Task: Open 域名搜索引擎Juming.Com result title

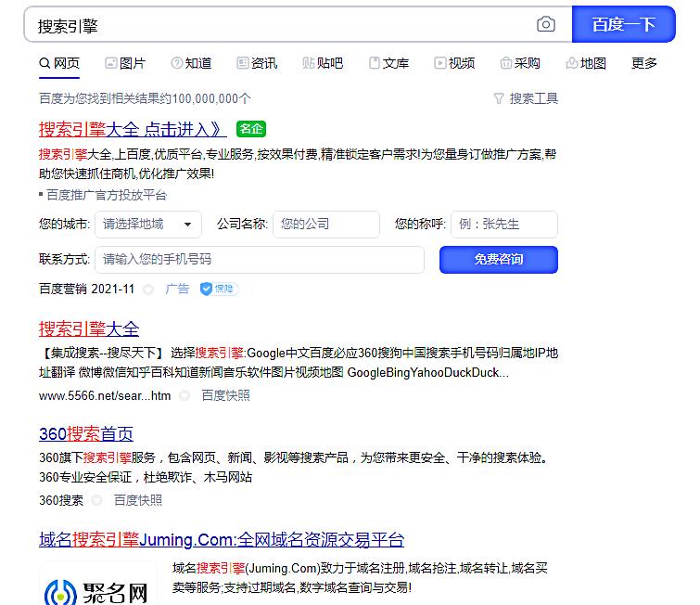Action: click(222, 540)
